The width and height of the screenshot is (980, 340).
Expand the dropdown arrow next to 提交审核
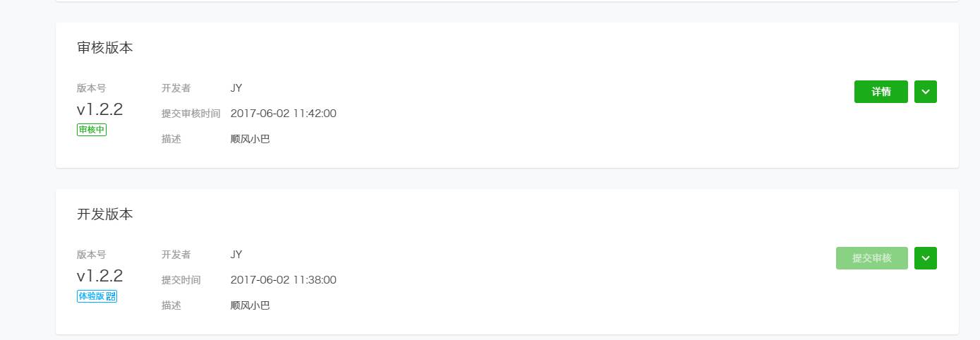click(925, 258)
